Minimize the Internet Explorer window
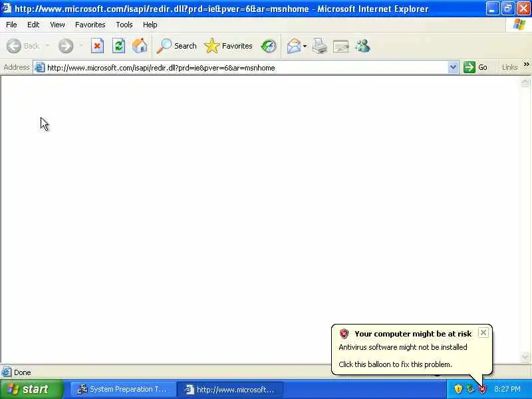This screenshot has width=532, height=399. point(492,9)
